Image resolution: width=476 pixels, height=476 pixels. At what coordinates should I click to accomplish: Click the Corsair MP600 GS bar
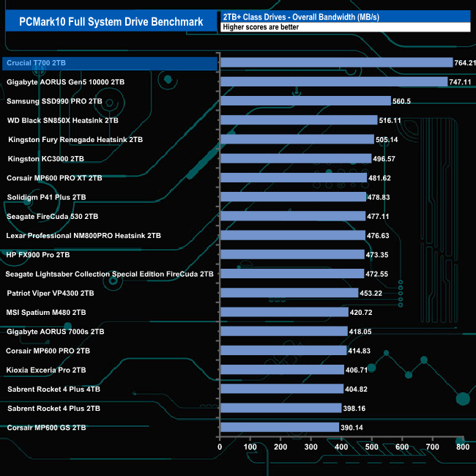tap(280, 427)
